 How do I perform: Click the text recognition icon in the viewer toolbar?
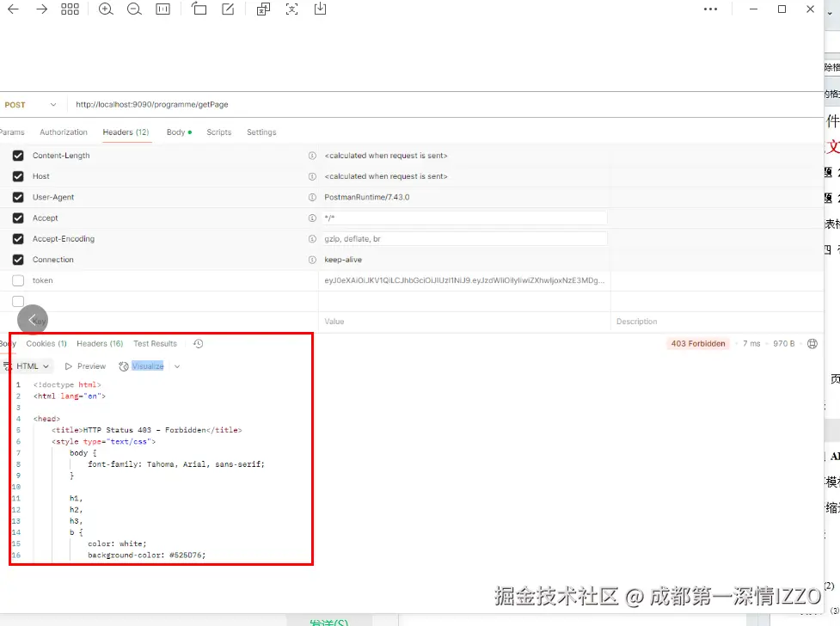(264, 9)
